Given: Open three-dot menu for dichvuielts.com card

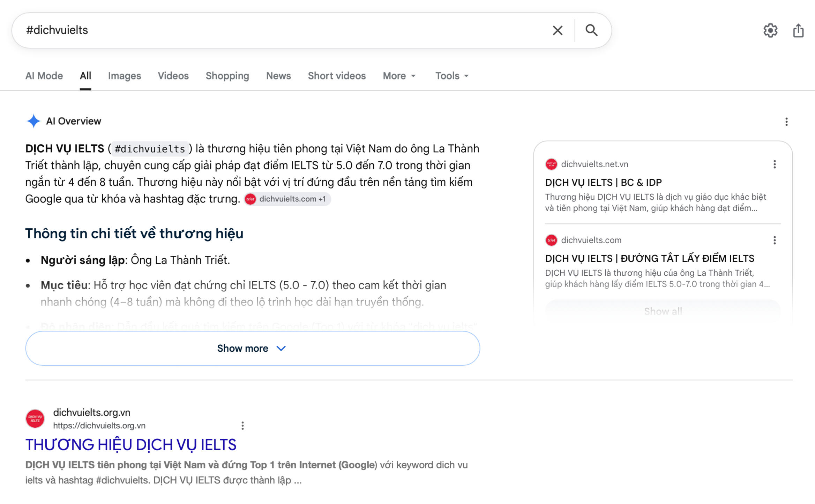Looking at the screenshot, I should tap(775, 240).
